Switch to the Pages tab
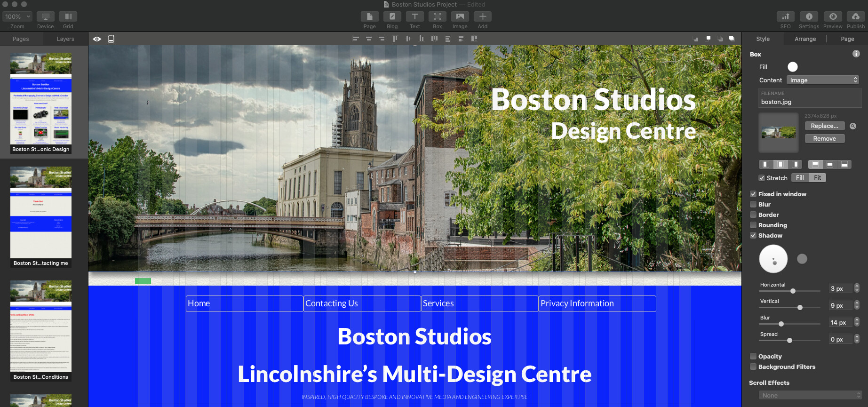868x407 pixels. [21, 39]
